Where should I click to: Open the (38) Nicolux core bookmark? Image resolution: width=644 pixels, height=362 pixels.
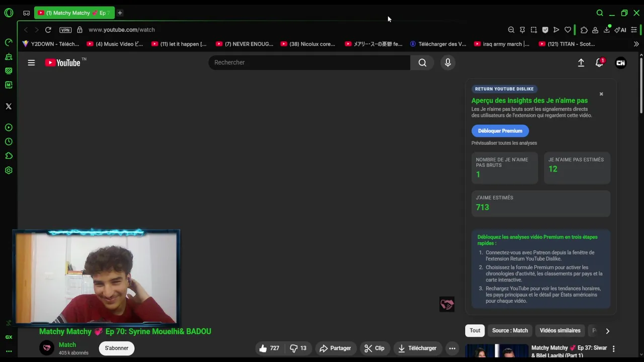(308, 44)
